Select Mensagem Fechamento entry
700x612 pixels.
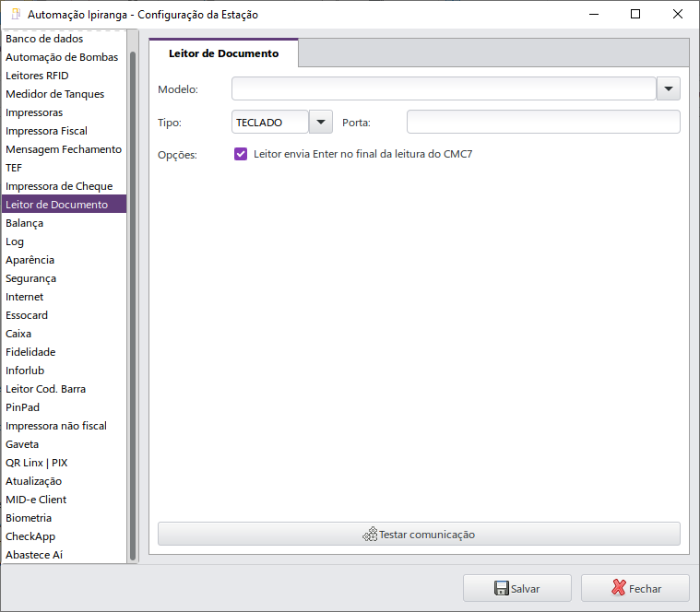(65, 149)
